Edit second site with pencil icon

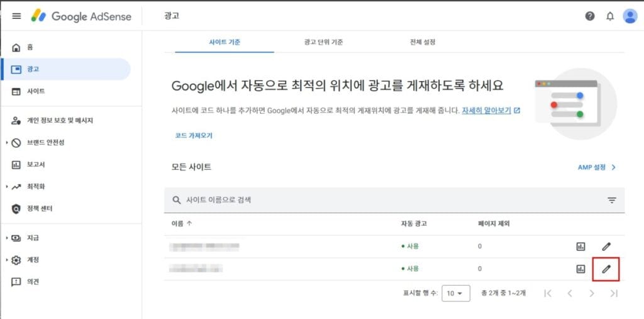[606, 269]
